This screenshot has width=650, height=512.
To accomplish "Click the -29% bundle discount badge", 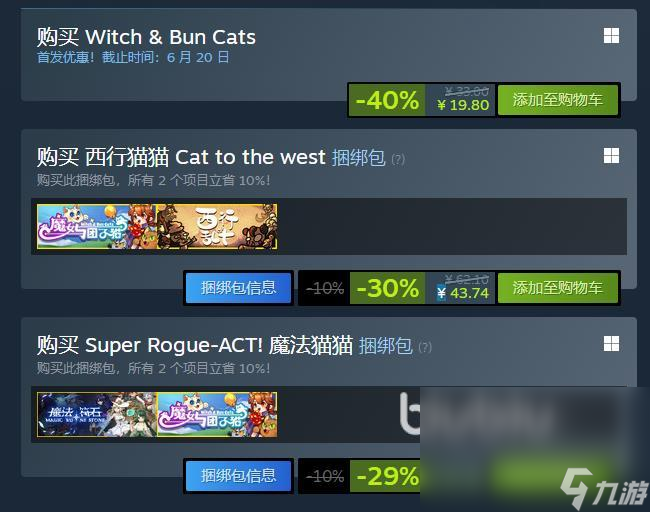I will 386,476.
